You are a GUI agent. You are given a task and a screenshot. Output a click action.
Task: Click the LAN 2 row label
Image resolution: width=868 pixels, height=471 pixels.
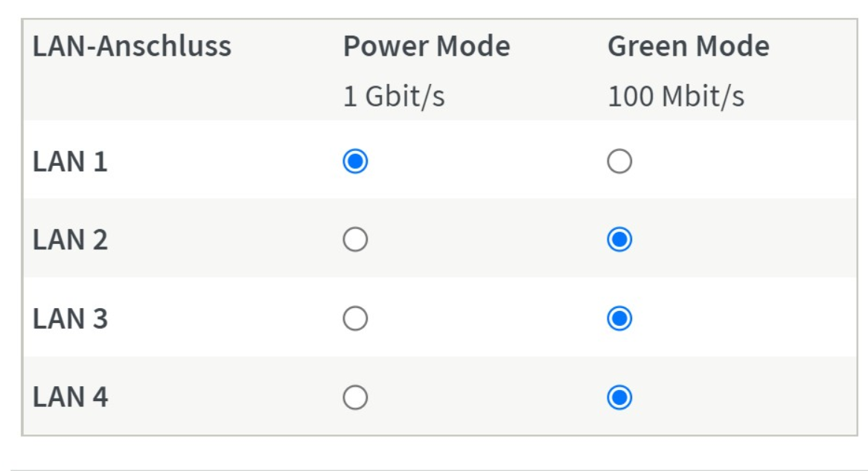[x=70, y=240]
